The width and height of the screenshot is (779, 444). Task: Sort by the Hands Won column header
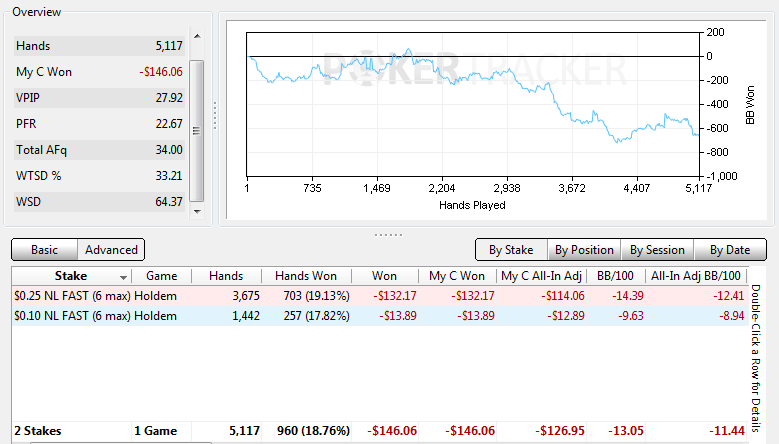pos(306,276)
